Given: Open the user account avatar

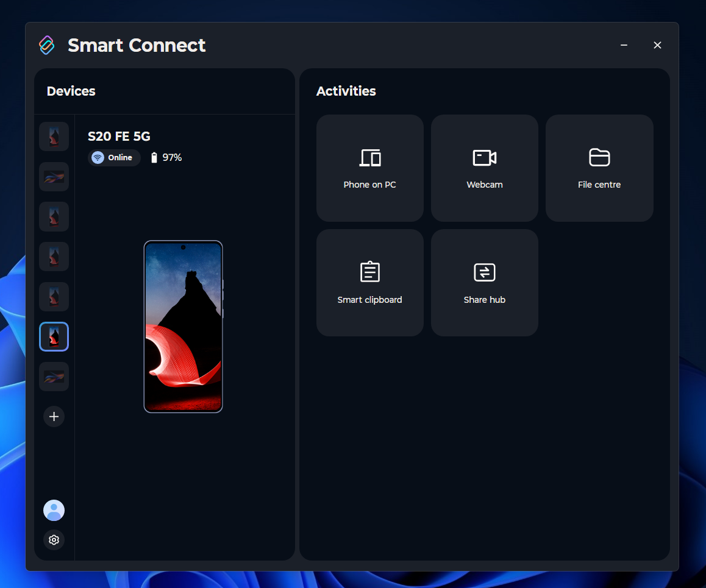Looking at the screenshot, I should [54, 510].
